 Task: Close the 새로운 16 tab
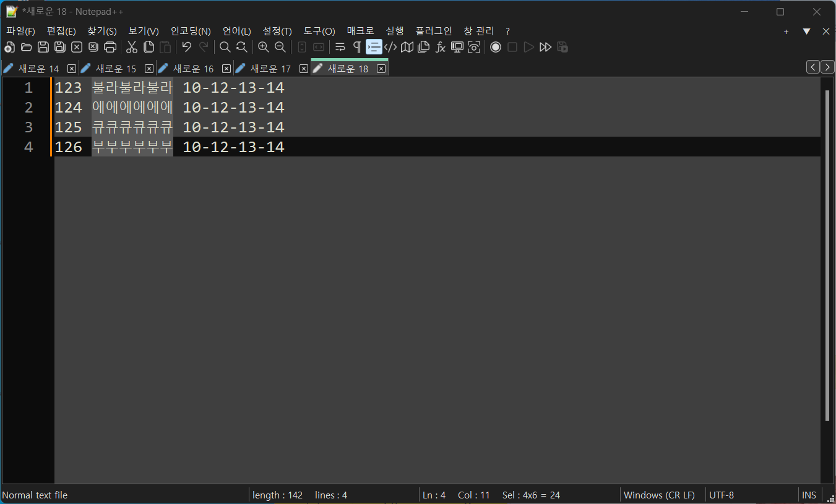tap(226, 69)
